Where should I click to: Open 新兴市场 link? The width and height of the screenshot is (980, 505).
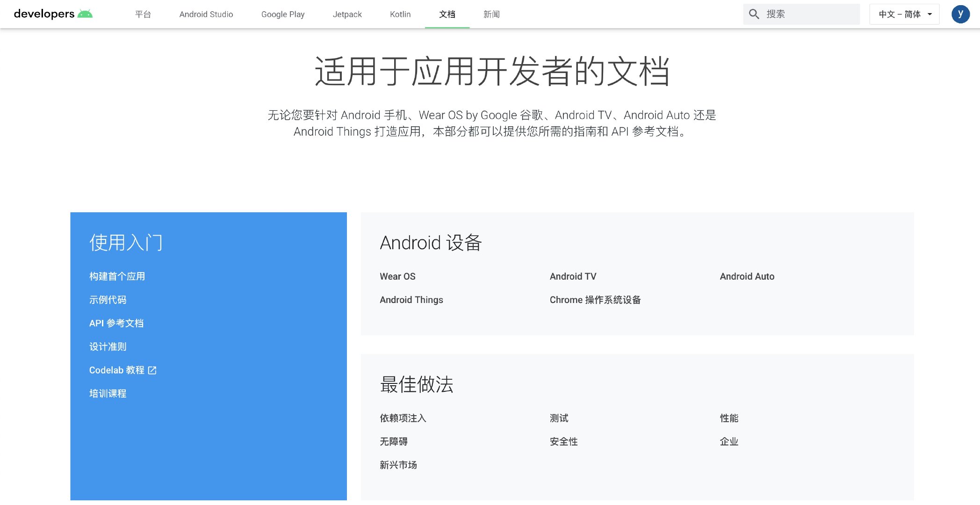point(398,465)
